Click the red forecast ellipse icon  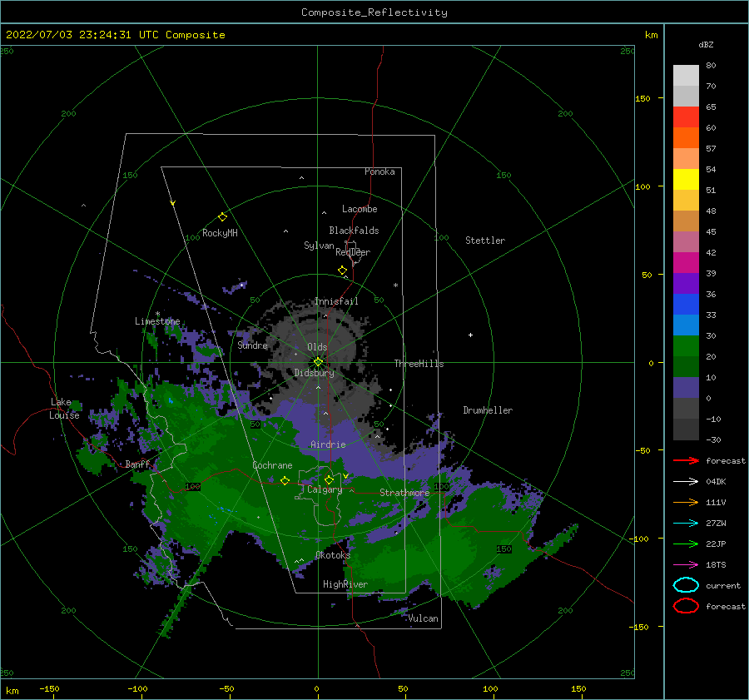click(x=686, y=606)
